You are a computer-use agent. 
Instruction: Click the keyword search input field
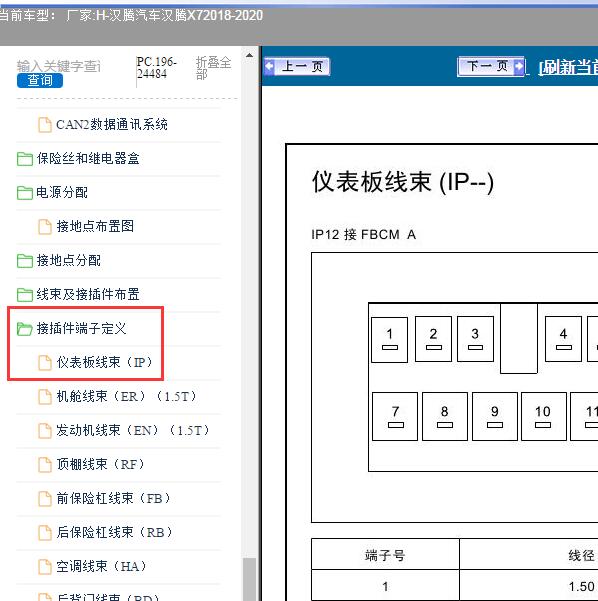point(58,66)
